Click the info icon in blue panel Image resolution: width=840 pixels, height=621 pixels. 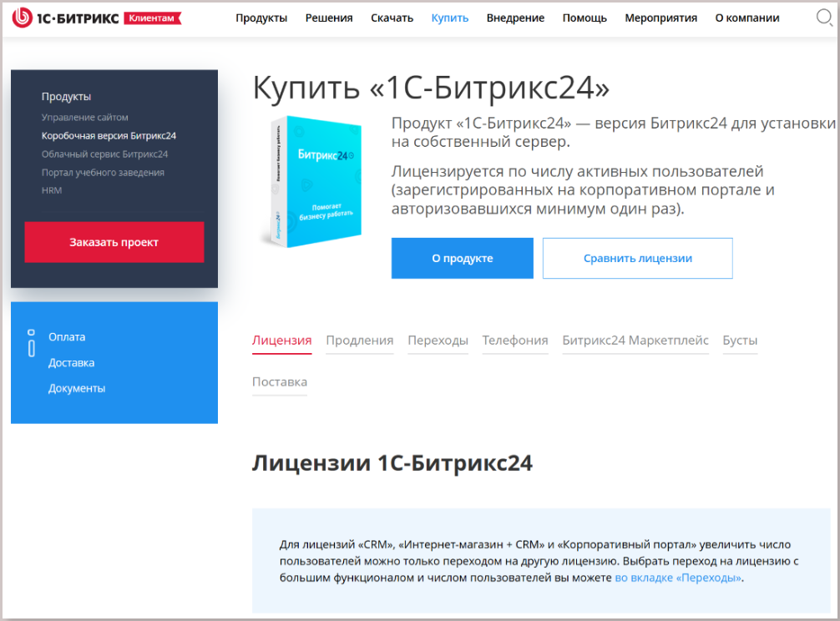click(32, 343)
